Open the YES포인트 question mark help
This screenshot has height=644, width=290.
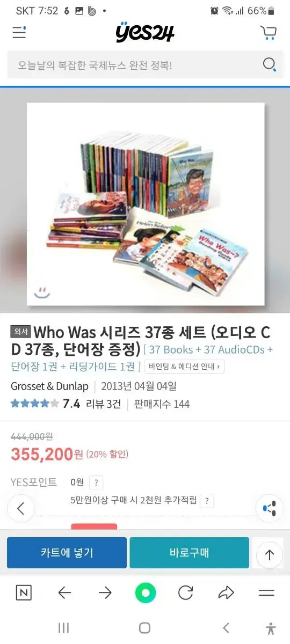96,482
